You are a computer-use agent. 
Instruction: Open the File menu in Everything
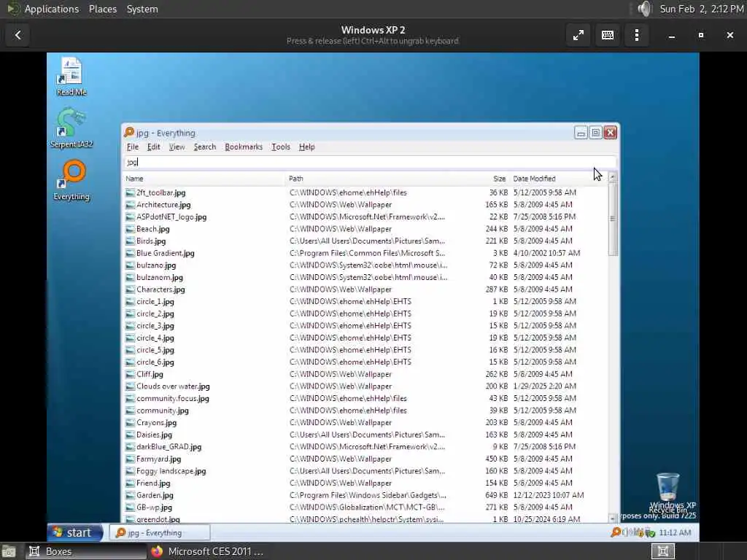[x=133, y=147]
